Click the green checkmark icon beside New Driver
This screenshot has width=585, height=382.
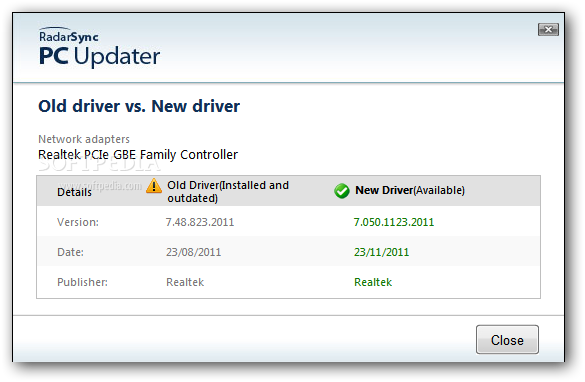point(342,191)
